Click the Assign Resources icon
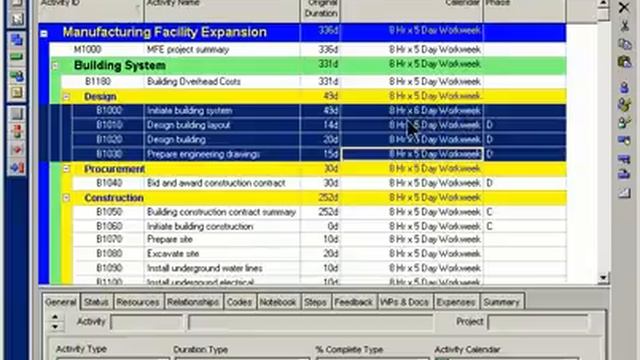Viewport: 640px width, 360px height. tap(624, 87)
